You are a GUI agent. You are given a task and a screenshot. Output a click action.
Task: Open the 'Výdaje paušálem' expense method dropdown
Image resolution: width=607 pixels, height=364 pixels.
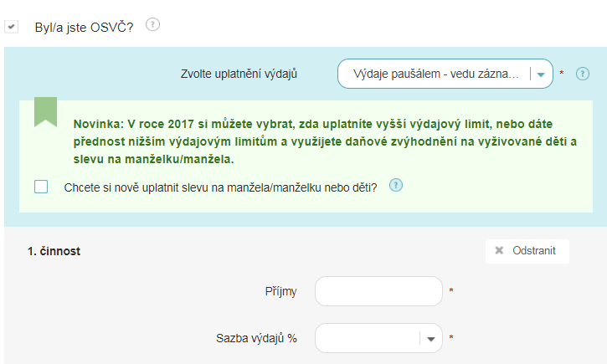coord(435,74)
